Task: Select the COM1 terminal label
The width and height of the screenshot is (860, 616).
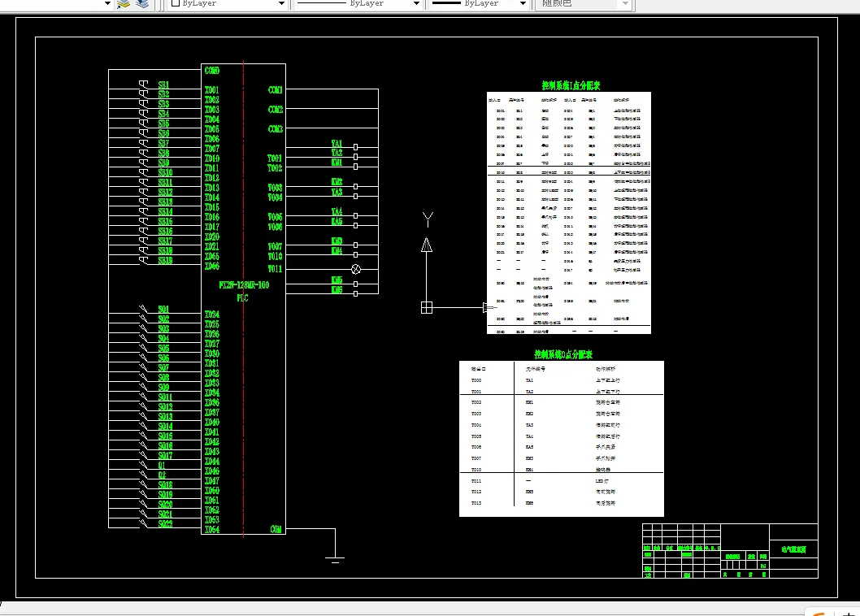Action: 276,90
